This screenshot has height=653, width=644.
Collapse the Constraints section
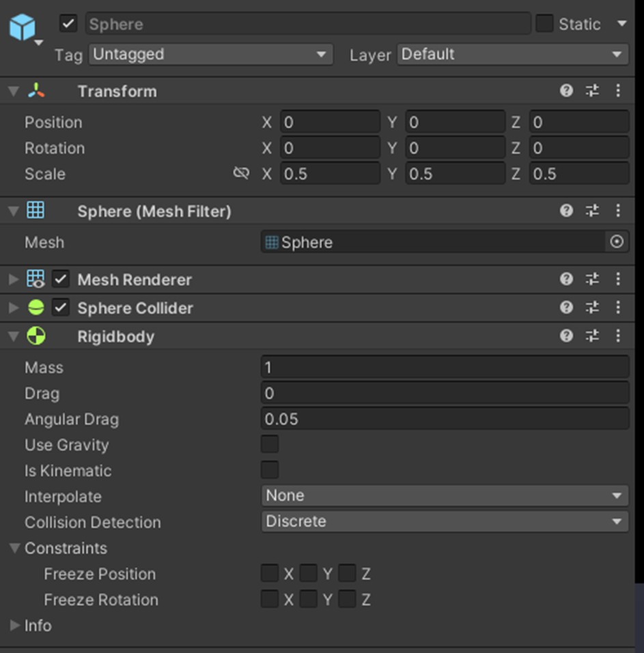point(14,548)
